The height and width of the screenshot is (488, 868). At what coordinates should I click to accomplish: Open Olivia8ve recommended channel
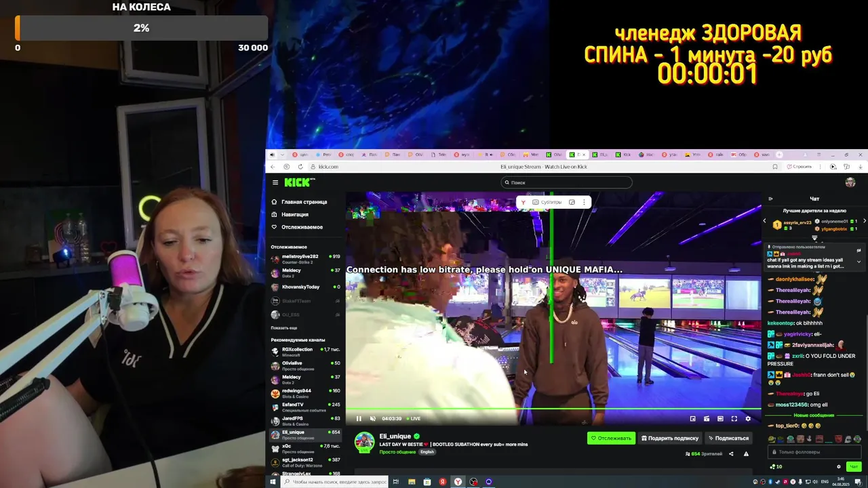pyautogui.click(x=305, y=365)
